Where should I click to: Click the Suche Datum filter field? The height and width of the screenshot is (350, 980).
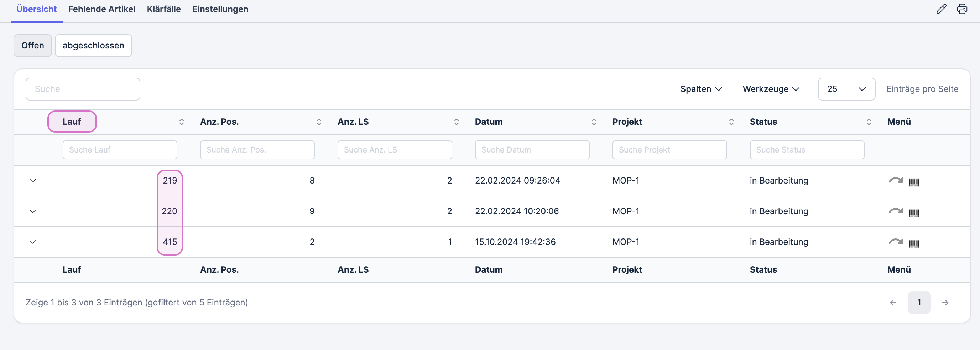coord(532,150)
